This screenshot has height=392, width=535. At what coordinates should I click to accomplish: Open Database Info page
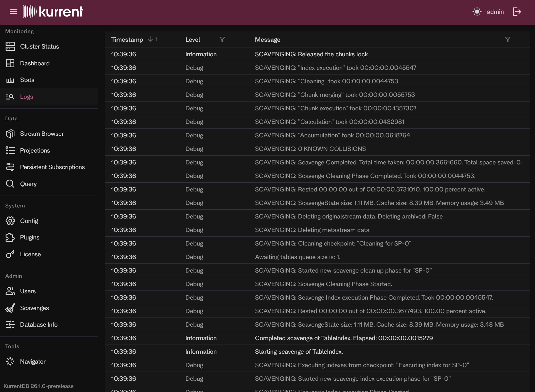click(x=39, y=324)
